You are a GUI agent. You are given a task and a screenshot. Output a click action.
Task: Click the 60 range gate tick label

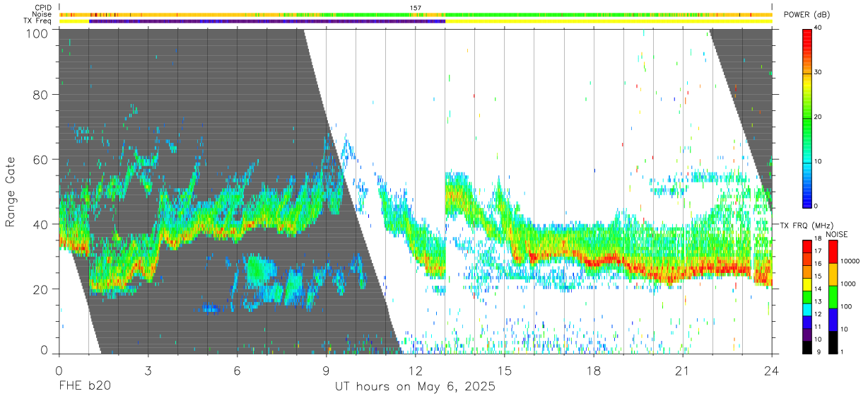point(42,159)
